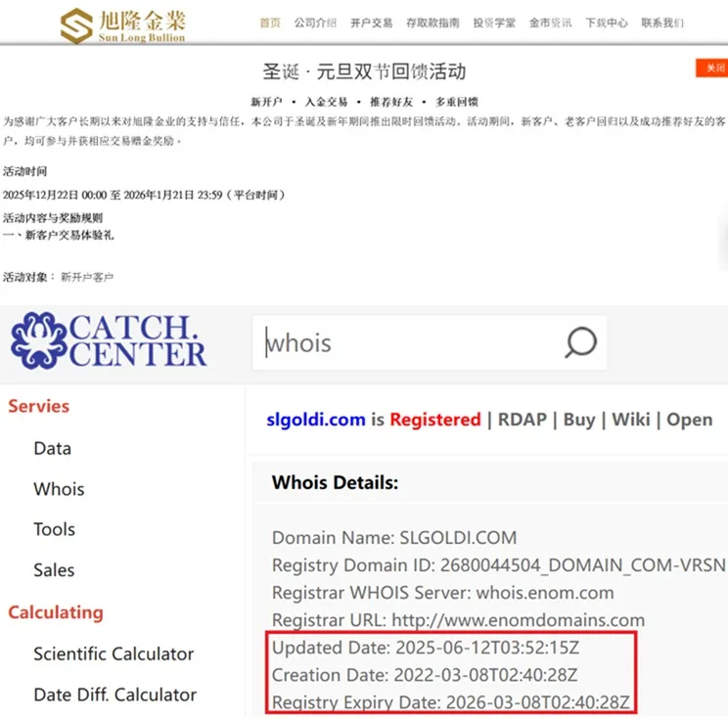728x719 pixels.
Task: Click the Sun Long Bullion logo
Action: 123,25
